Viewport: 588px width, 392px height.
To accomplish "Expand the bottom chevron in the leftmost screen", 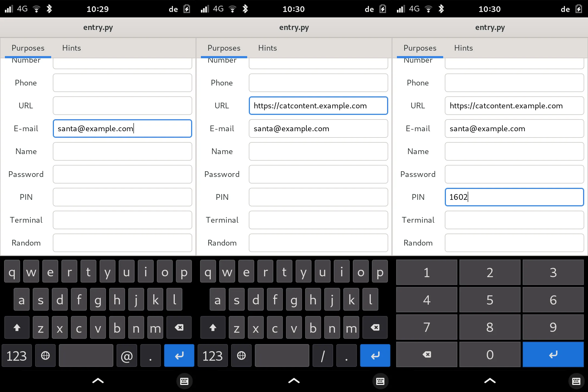I will (98, 381).
